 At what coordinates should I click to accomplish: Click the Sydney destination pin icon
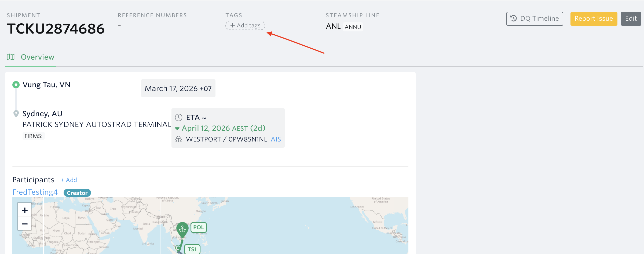pyautogui.click(x=16, y=114)
